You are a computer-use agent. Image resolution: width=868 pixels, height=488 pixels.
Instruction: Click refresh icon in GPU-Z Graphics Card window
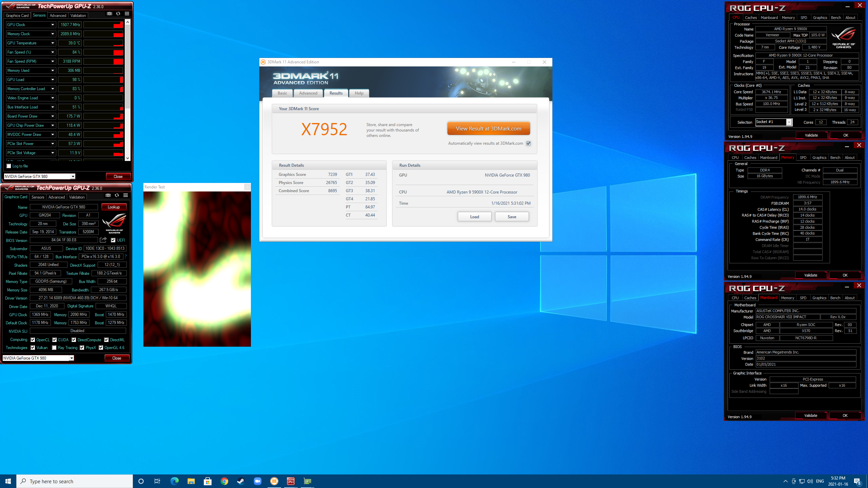(117, 195)
